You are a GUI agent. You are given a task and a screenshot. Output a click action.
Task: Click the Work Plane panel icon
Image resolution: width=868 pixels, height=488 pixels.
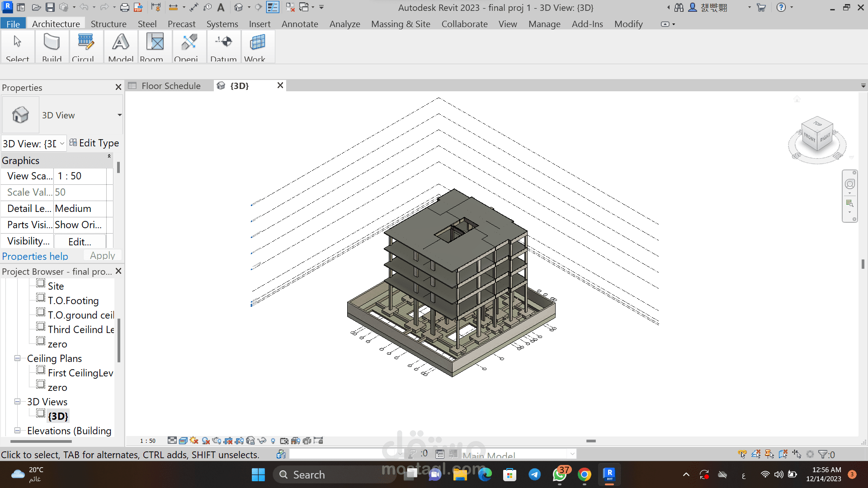pos(257,47)
